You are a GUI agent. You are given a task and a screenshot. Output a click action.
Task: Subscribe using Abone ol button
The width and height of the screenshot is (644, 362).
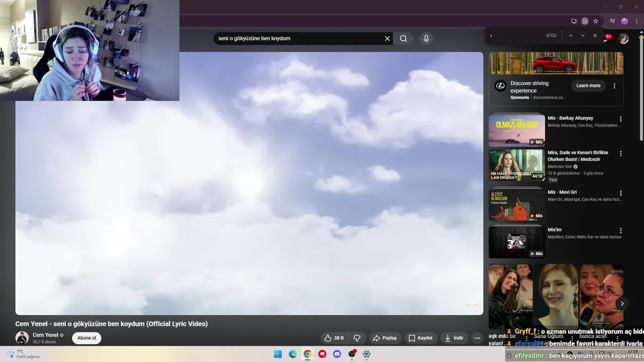click(87, 338)
